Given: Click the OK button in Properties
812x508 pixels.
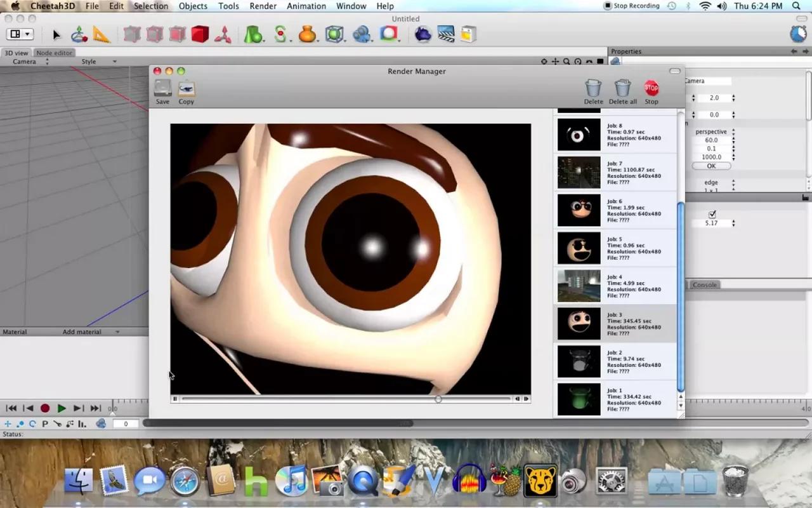Looking at the screenshot, I should coord(710,166).
